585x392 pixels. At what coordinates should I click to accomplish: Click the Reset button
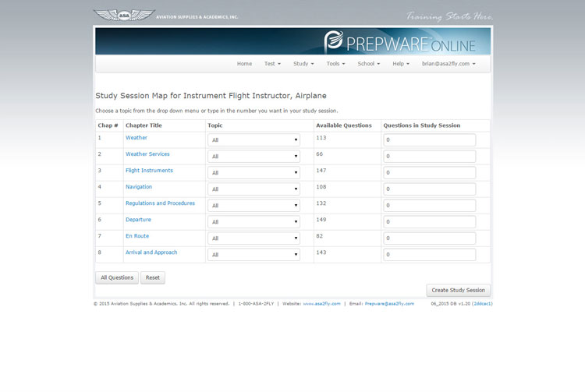tap(153, 277)
